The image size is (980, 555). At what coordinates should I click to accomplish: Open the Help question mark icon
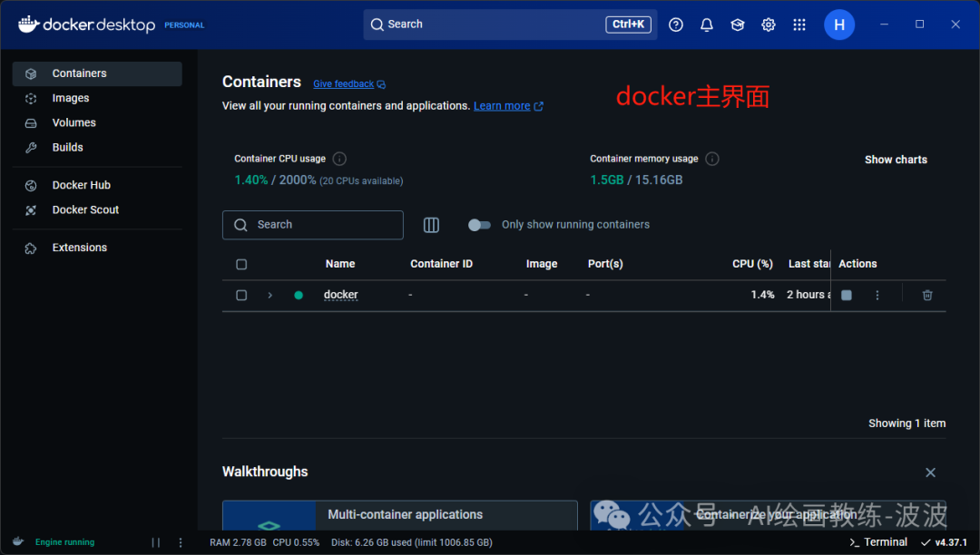pyautogui.click(x=676, y=24)
